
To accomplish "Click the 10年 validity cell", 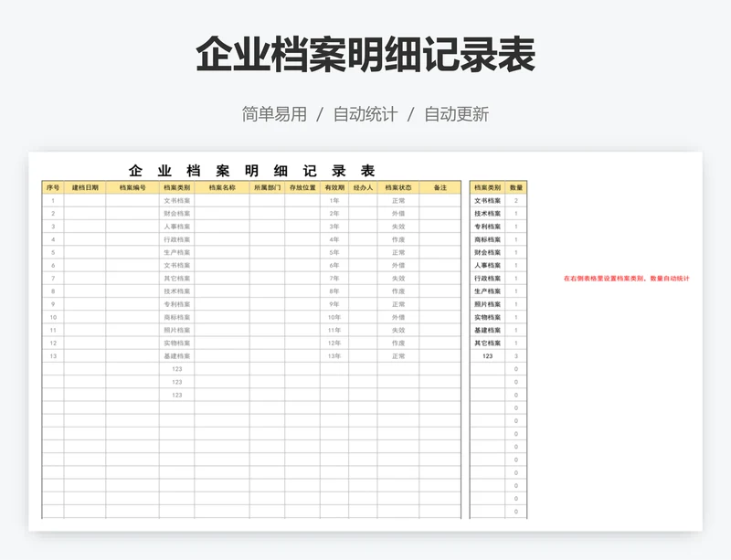I will point(334,317).
